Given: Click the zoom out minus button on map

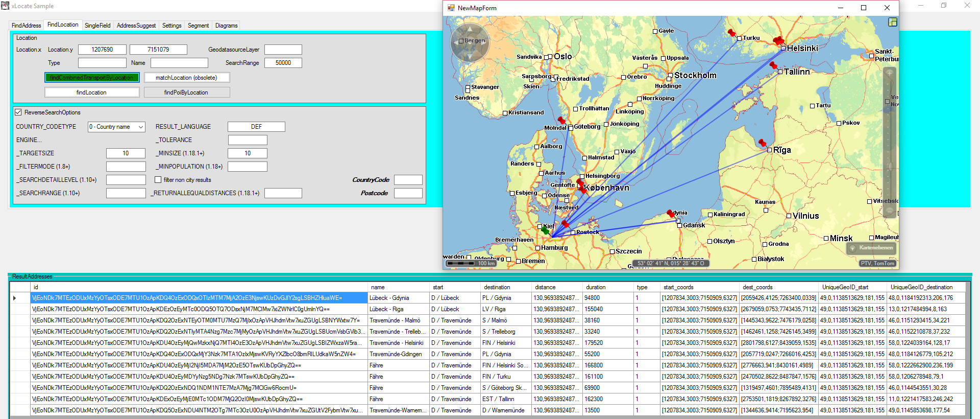Looking at the screenshot, I should point(890,211).
